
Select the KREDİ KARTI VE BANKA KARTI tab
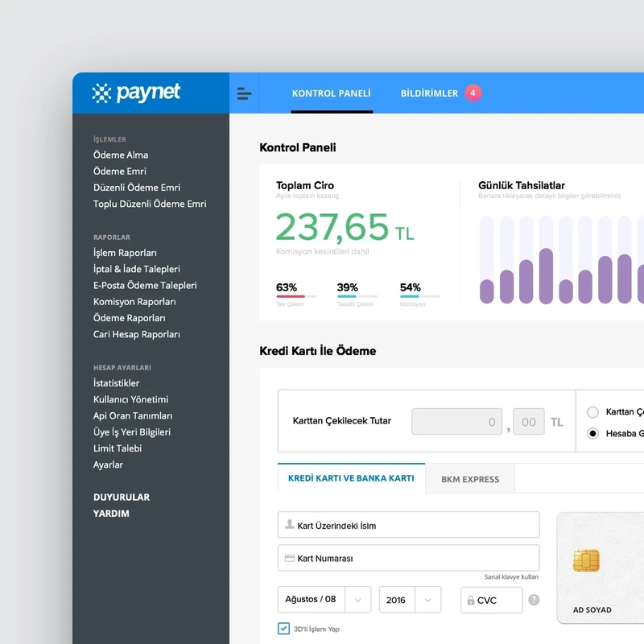[x=351, y=478]
